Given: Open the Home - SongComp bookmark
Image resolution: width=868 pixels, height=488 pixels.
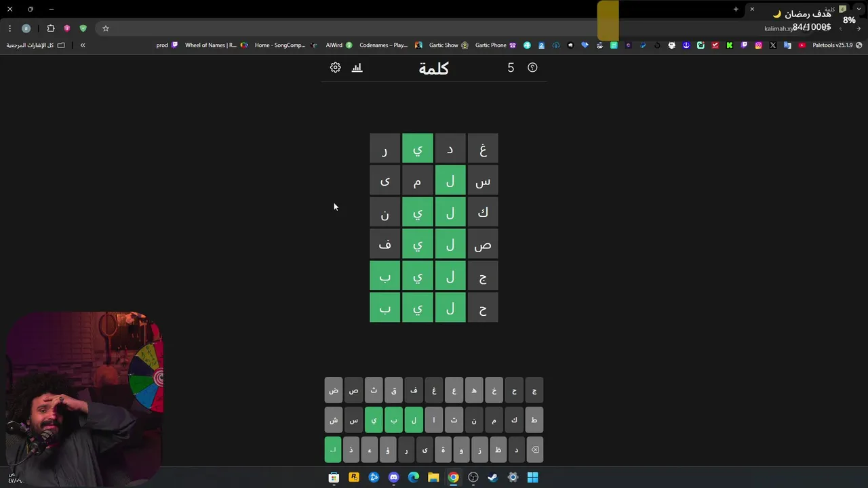Looking at the screenshot, I should (x=285, y=45).
